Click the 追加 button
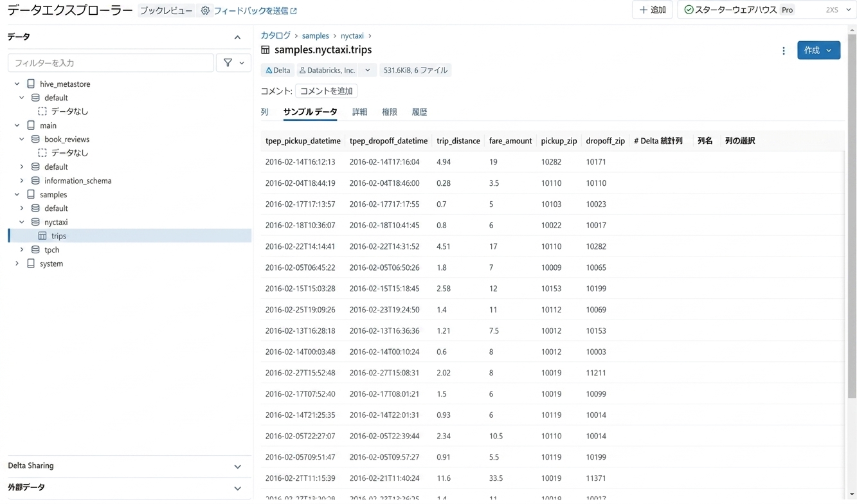857x504 pixels. tap(652, 10)
